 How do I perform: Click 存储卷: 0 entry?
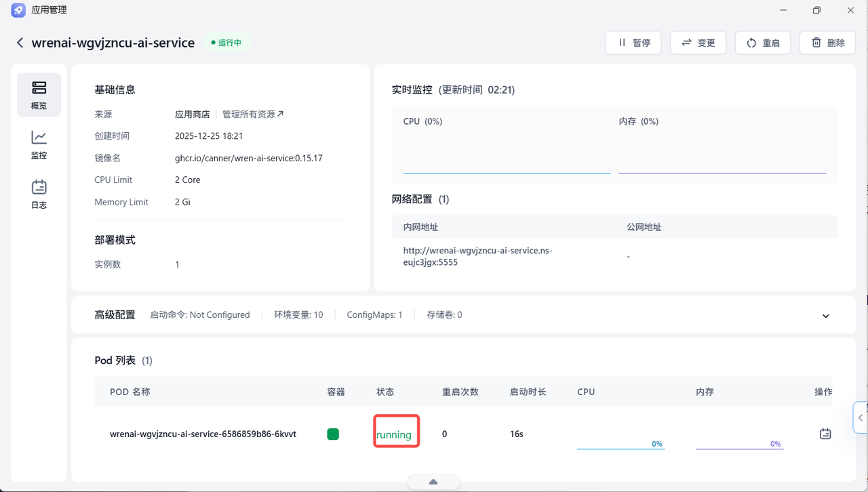tap(444, 315)
